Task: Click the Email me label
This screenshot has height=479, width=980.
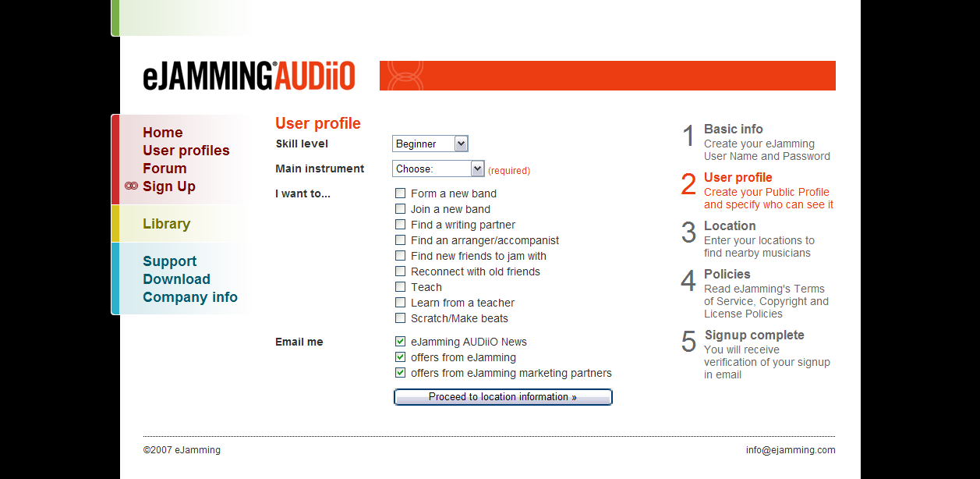Action: point(299,342)
